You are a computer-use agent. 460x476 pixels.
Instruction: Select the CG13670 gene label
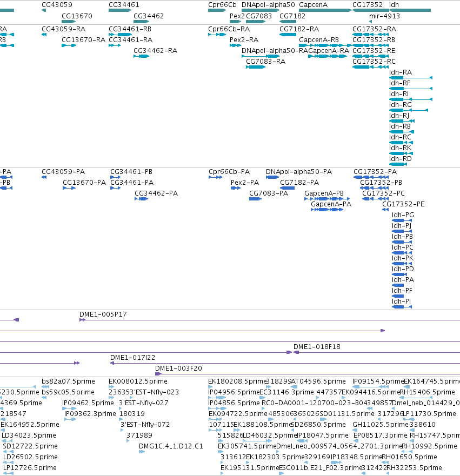tap(77, 16)
